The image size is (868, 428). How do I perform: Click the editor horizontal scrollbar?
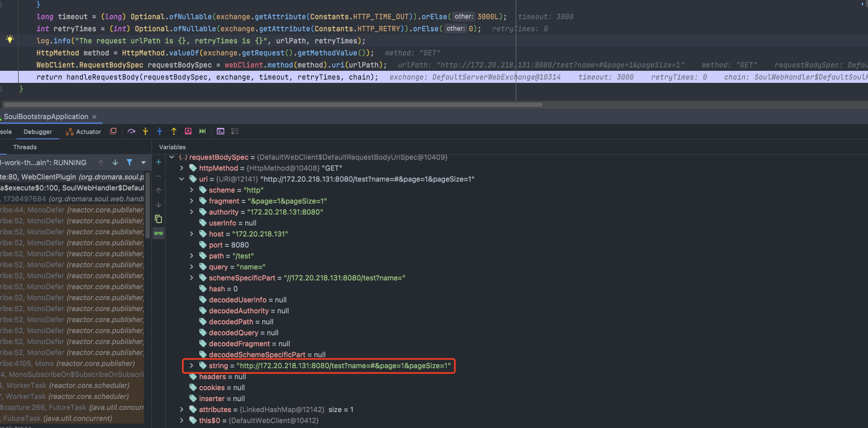pyautogui.click(x=273, y=104)
